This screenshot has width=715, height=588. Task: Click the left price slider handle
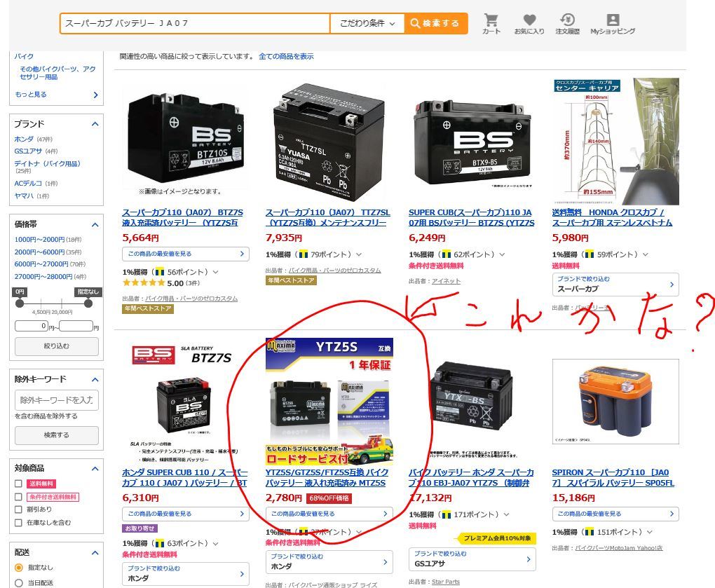tap(20, 303)
